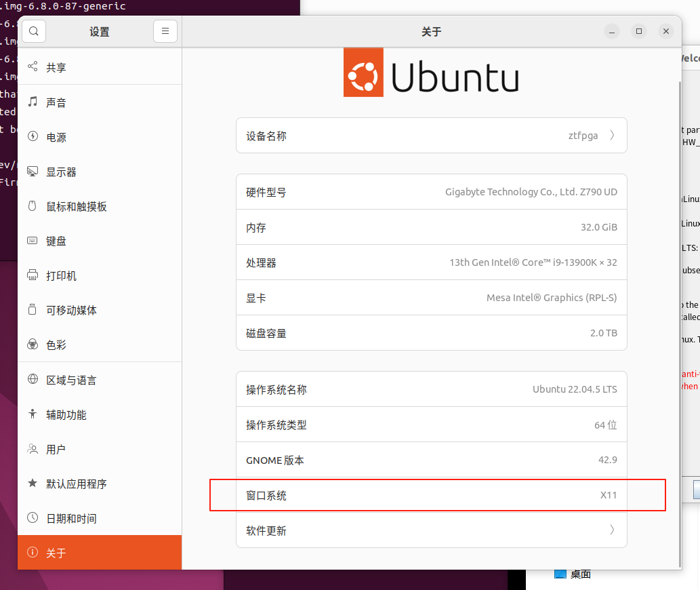Open 色彩 (Color) settings
The height and width of the screenshot is (590, 700).
tap(57, 345)
